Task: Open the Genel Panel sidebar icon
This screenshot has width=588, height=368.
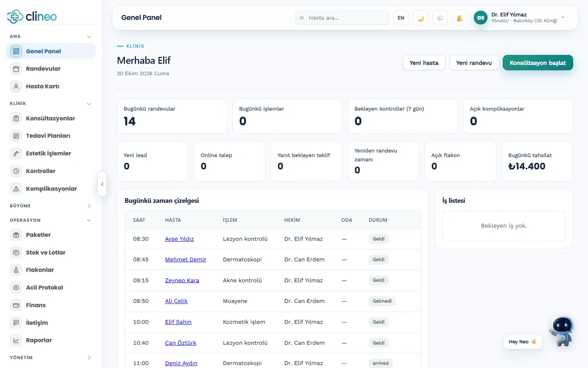Action: coord(16,51)
